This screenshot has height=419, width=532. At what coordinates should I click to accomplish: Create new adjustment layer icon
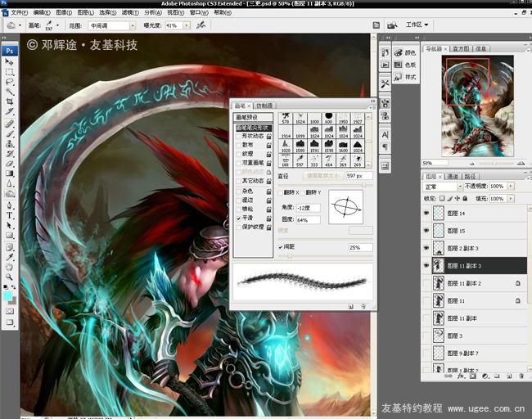pyautogui.click(x=485, y=376)
